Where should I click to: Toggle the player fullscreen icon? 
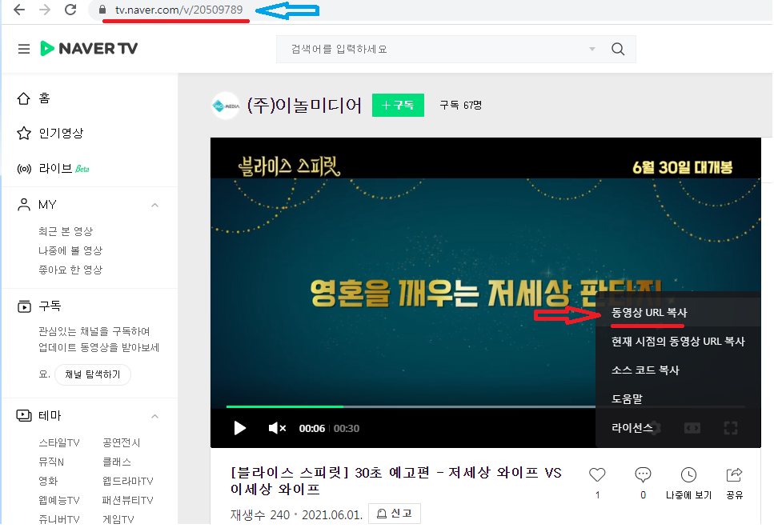731,428
